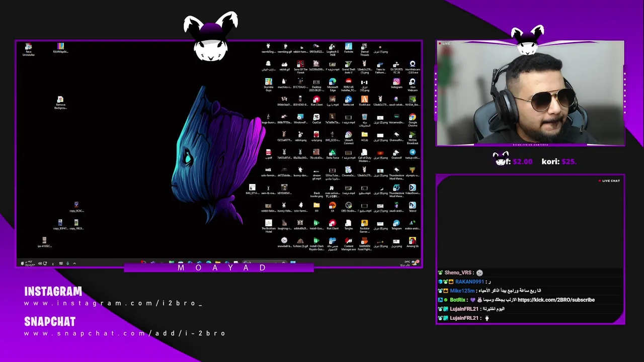Launch the RAWMEN Food Fight shortcut

click(x=364, y=244)
